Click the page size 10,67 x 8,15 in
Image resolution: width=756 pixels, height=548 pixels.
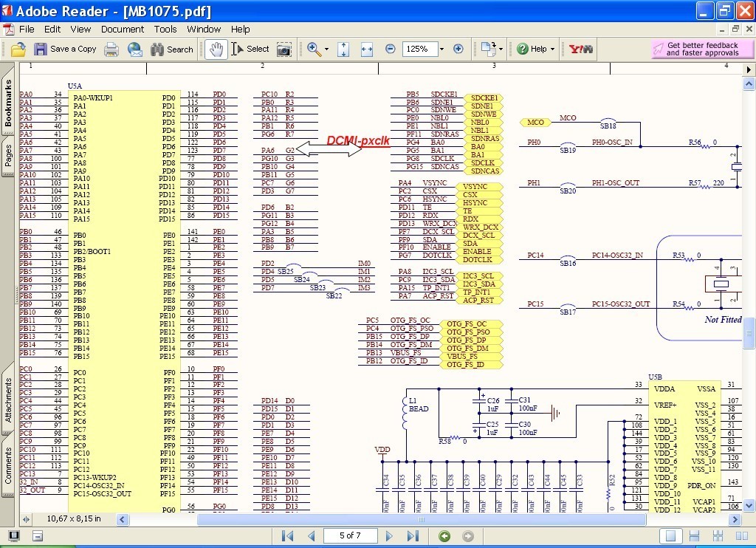[74, 519]
